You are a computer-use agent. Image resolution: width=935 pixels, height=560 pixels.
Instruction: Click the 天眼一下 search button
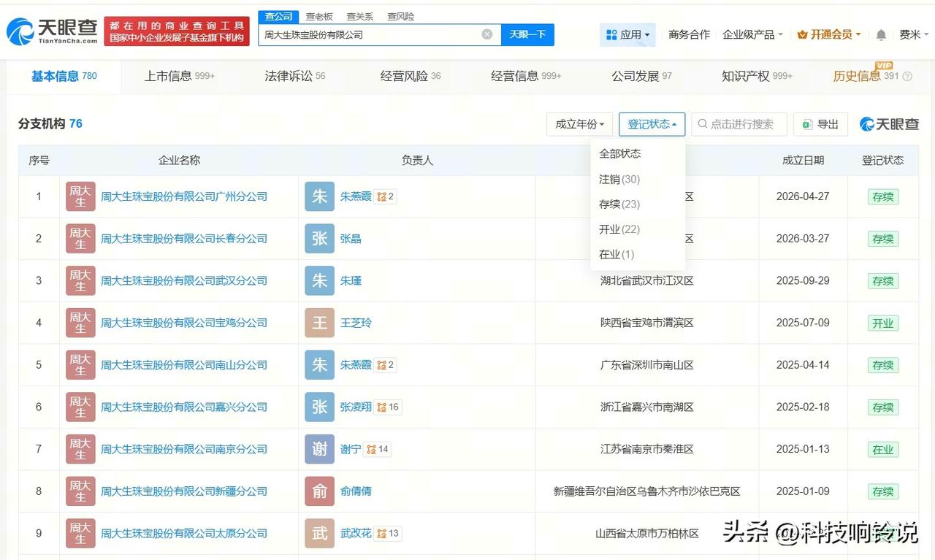pos(527,34)
